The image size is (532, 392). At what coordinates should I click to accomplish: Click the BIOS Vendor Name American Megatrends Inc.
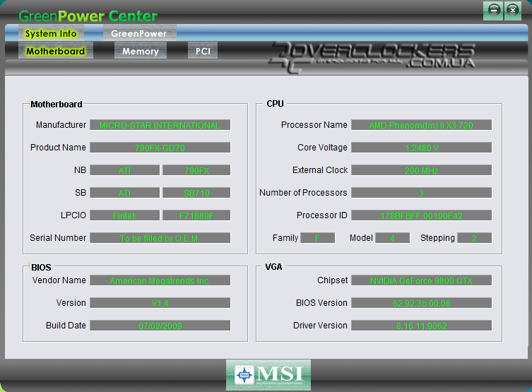coord(160,280)
